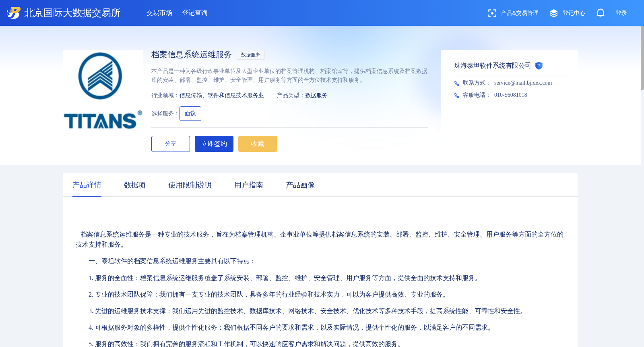Go to 产品&交易管理
Screen dimensions: 644x347
click(520, 13)
